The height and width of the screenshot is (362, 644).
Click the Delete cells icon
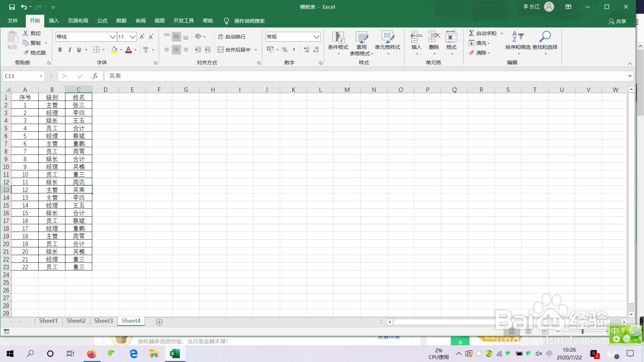[x=434, y=37]
